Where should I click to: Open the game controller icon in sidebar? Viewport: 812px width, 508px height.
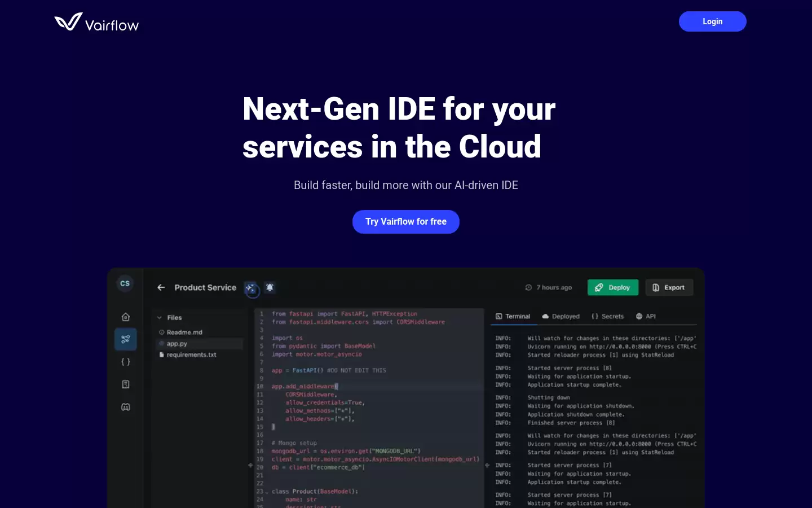tap(126, 407)
